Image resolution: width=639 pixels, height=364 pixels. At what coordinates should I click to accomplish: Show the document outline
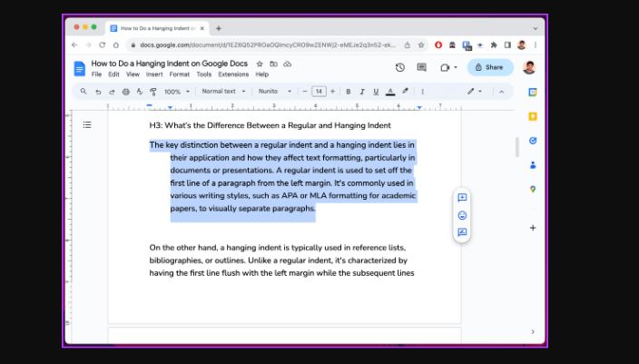pyautogui.click(x=87, y=124)
